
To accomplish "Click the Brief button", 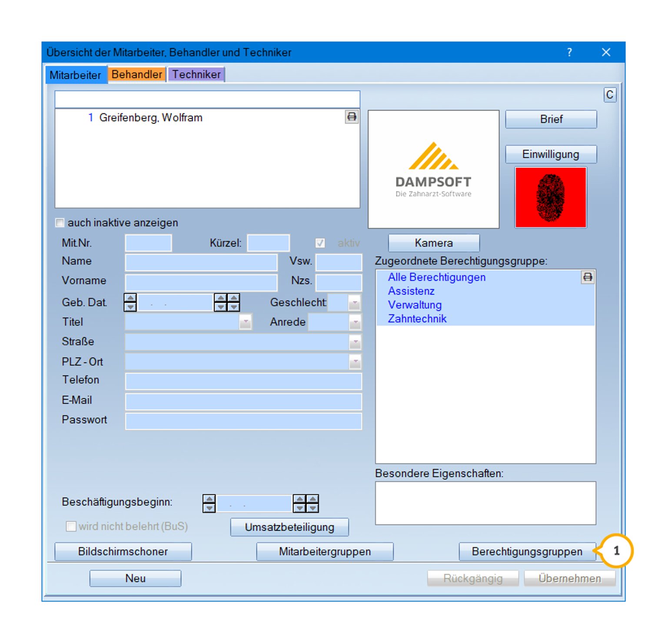I will [x=551, y=119].
